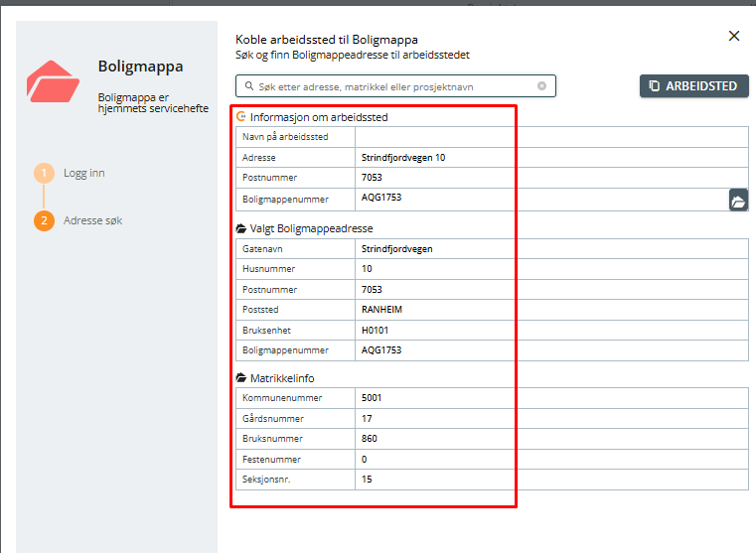This screenshot has width=756, height=553.
Task: Click the ARBEIDSTED button
Action: [693, 86]
